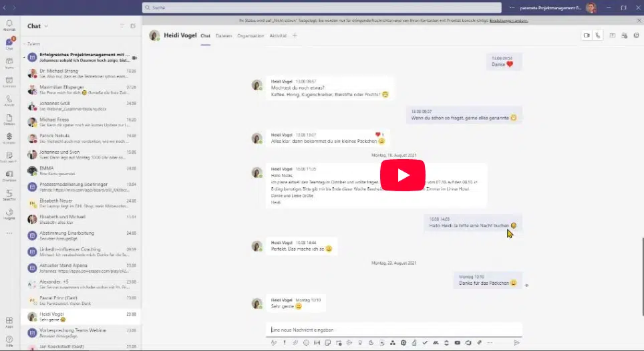
Task: Click the heart reaction on Heidi's Päckchen message
Action: [x=378, y=134]
